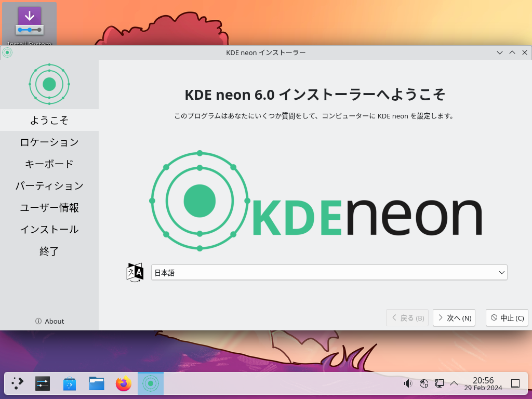Click the 戻る (B) back button
The width and height of the screenshot is (532, 399).
(407, 318)
